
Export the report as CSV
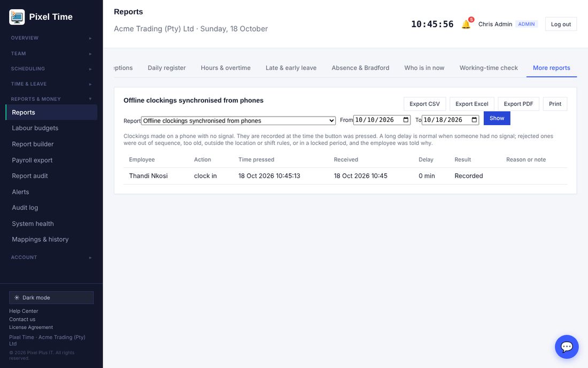(x=424, y=104)
